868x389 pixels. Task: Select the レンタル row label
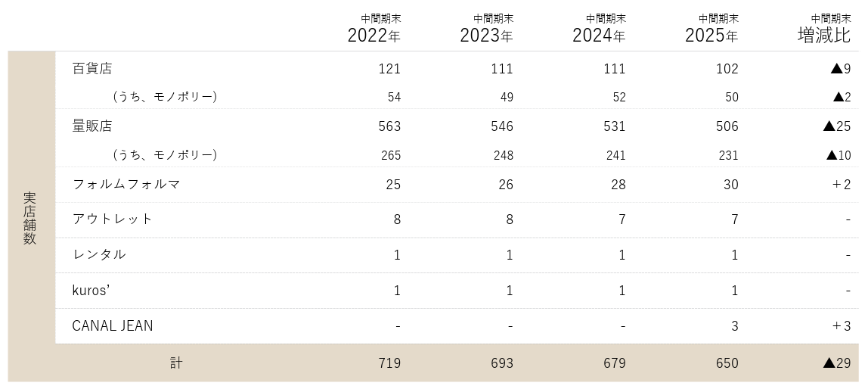pos(98,254)
